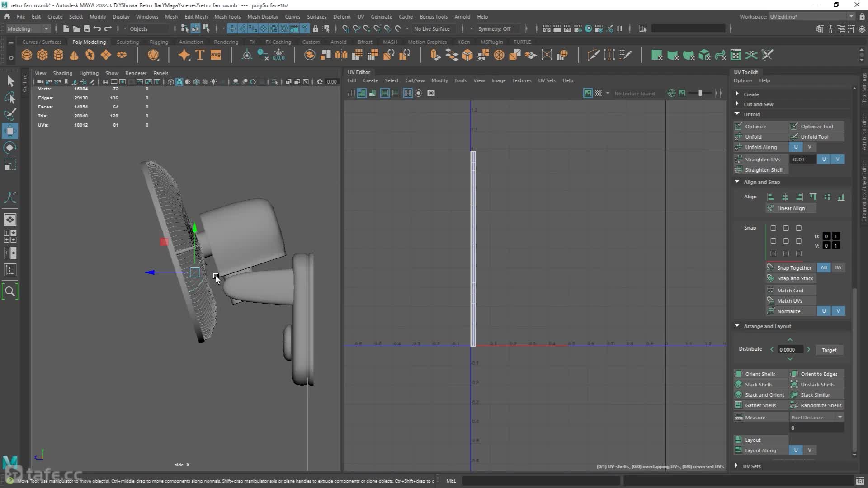This screenshot has height=488, width=868.
Task: Click the Unfold Tool icon in UV Toolkit
Action: pyautogui.click(x=794, y=137)
